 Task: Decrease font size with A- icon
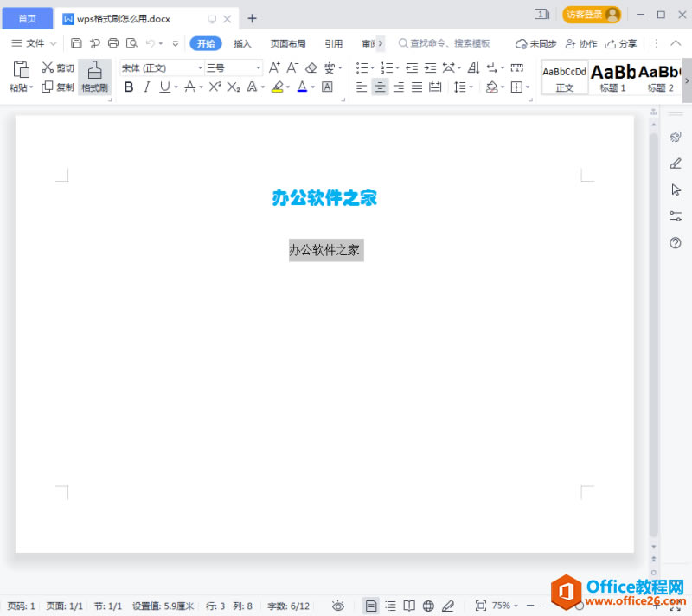tap(292, 67)
